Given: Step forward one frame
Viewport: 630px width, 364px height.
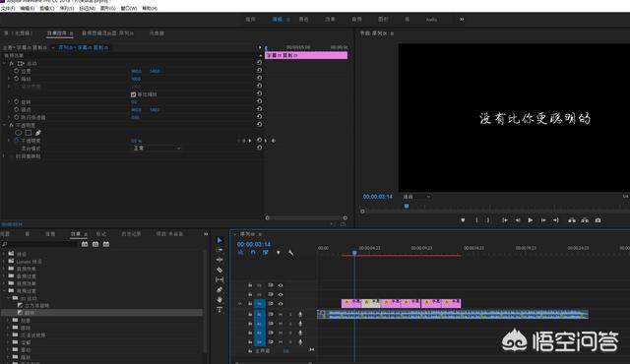Looking at the screenshot, I should [543, 220].
